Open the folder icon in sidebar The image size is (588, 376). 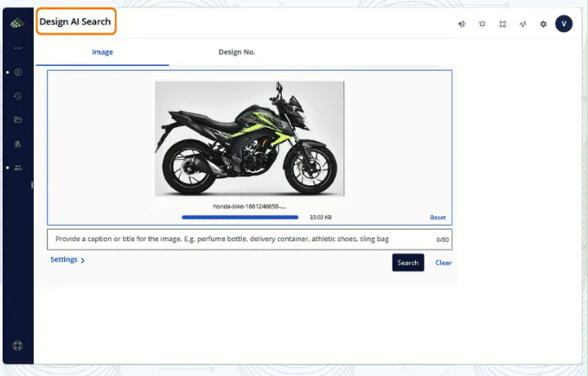point(18,119)
